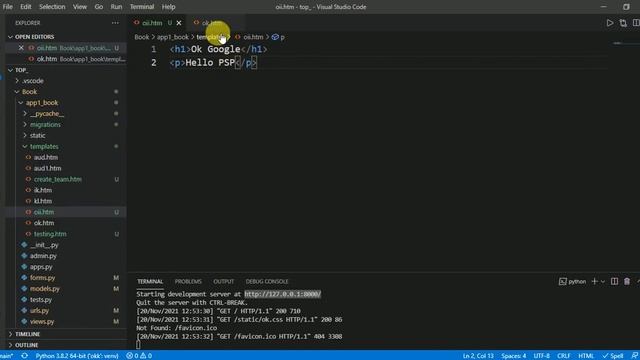Kill terminal with the trash icon
The image size is (640, 360).
(627, 281)
